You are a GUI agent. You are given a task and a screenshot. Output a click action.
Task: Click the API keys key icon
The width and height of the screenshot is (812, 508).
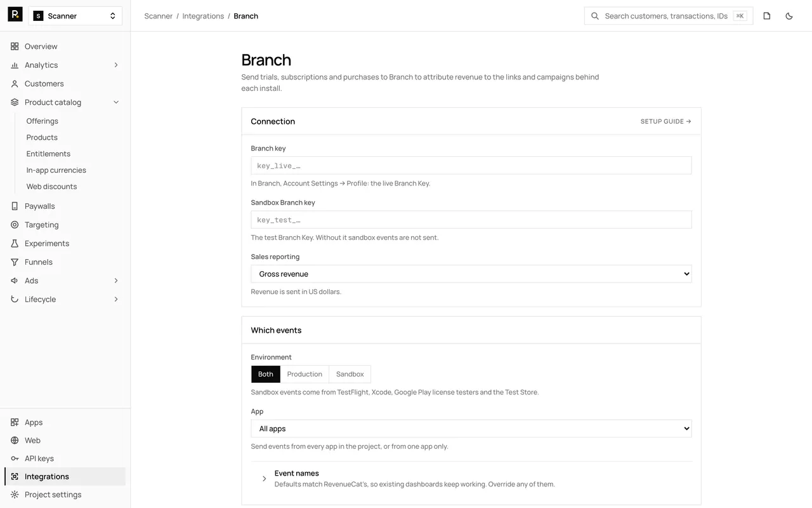click(15, 458)
